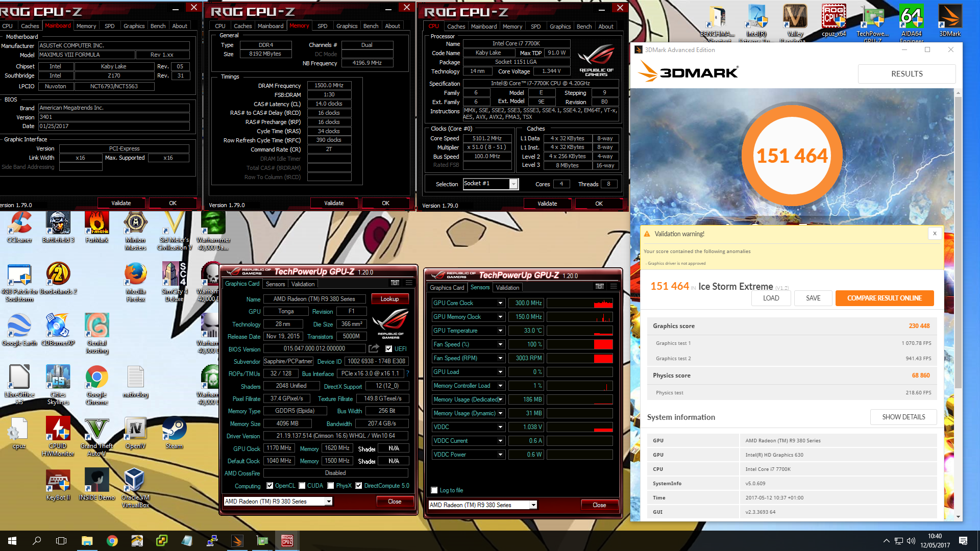Open GPU-Z Sensors window hamburger menu icon
This screenshot has height=551, width=980.
pyautogui.click(x=614, y=287)
